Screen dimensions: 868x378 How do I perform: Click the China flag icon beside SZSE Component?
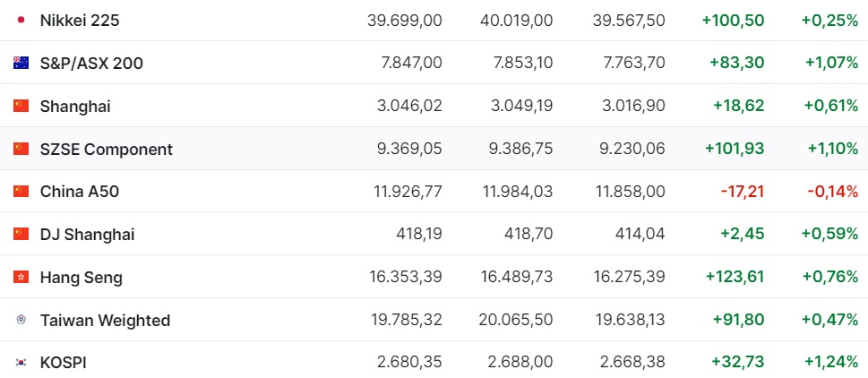(x=21, y=149)
